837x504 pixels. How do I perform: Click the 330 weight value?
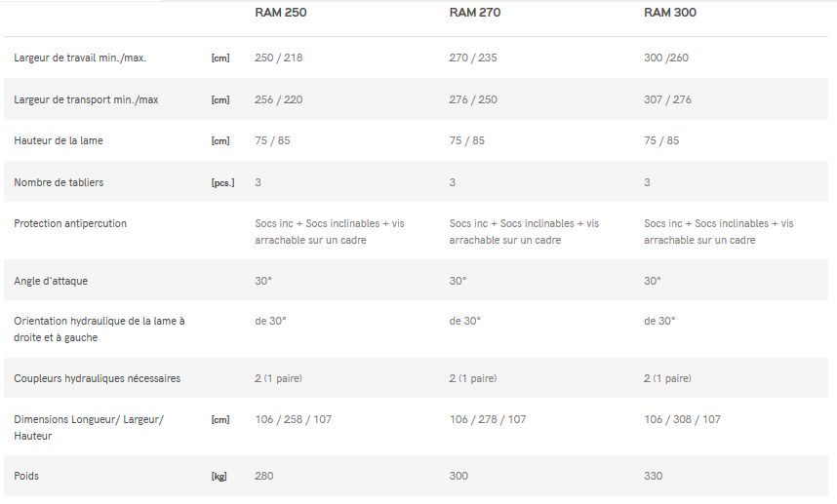point(653,476)
